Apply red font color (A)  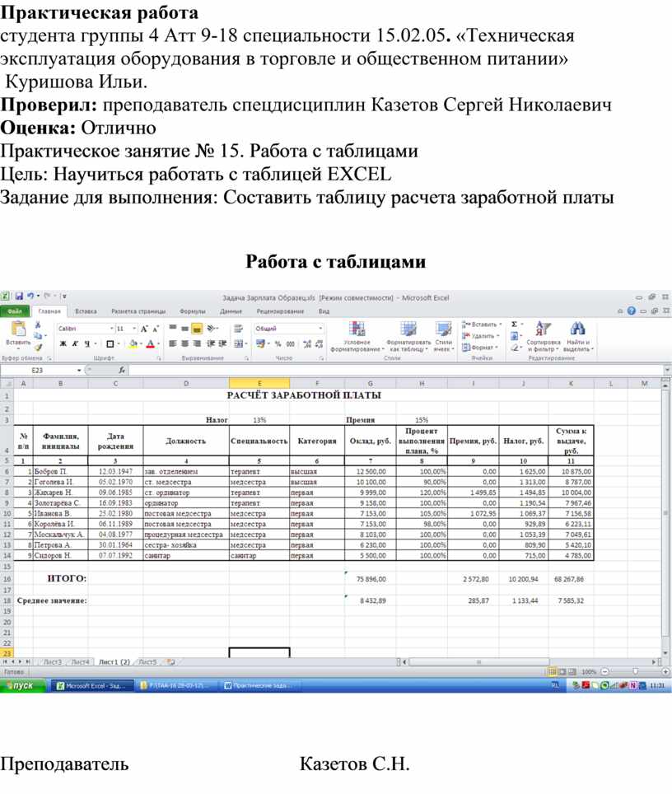click(151, 344)
